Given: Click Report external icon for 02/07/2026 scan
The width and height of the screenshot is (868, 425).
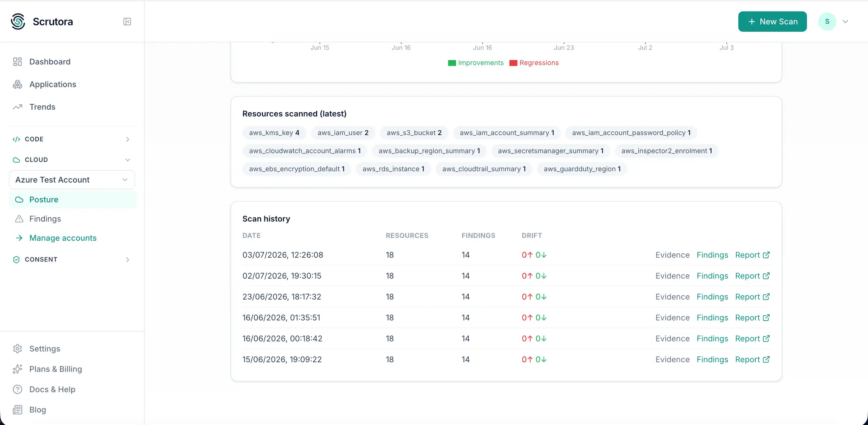Looking at the screenshot, I should (766, 276).
